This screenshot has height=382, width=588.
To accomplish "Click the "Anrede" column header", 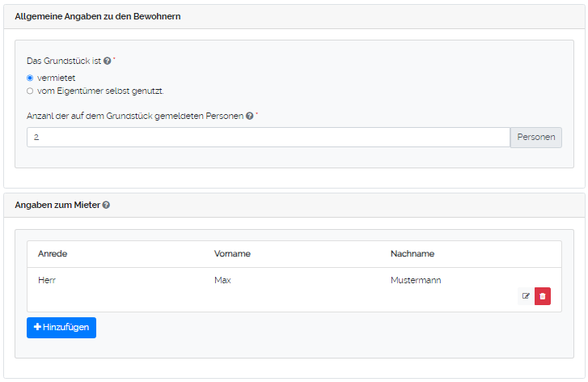I will [x=53, y=254].
